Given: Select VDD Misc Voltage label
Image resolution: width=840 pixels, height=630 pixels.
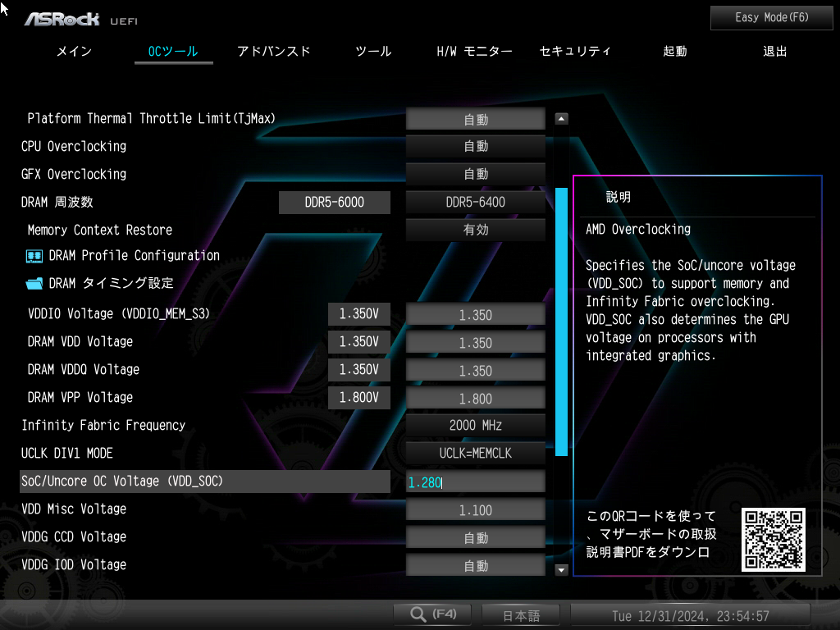Looking at the screenshot, I should [74, 509].
